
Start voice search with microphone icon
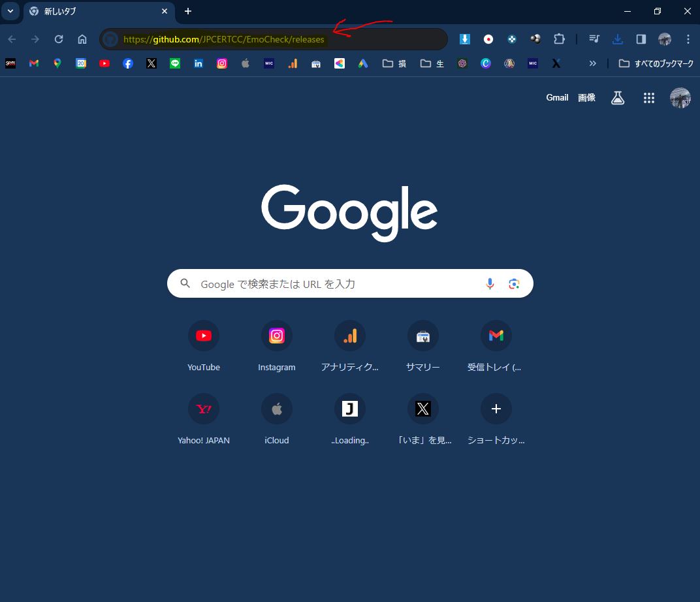click(x=490, y=283)
